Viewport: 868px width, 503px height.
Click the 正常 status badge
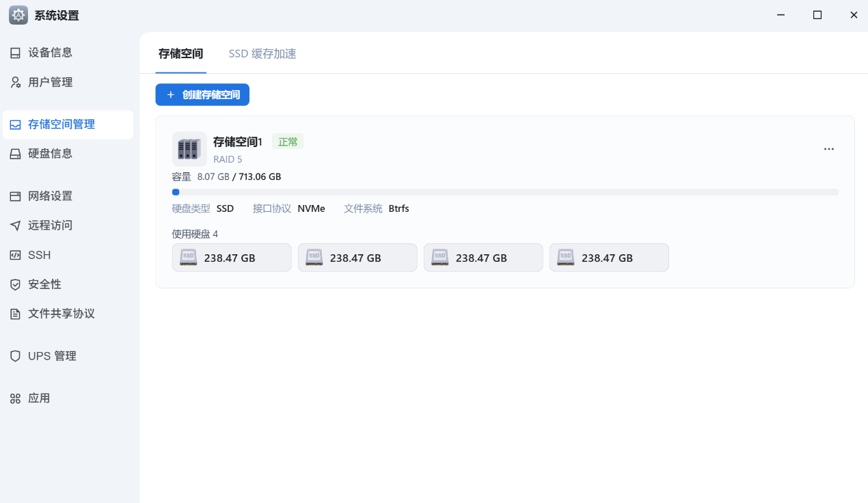pos(288,141)
